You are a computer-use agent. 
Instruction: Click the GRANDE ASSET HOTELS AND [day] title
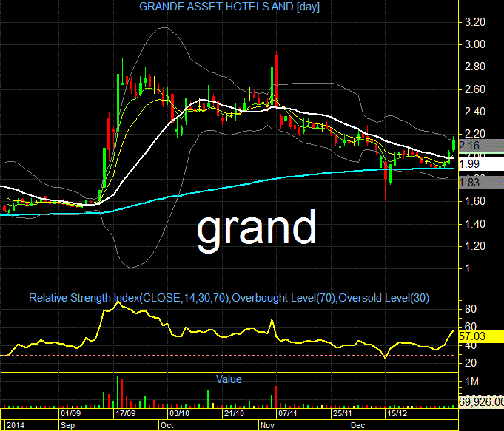pos(229,7)
